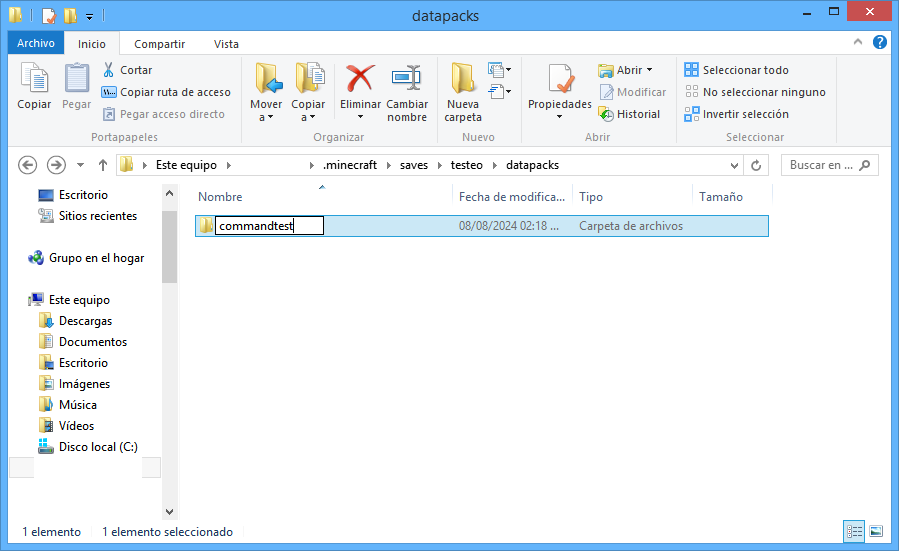Open Imágenes in sidebar
Screen dimensions: 899x551
(x=75, y=384)
